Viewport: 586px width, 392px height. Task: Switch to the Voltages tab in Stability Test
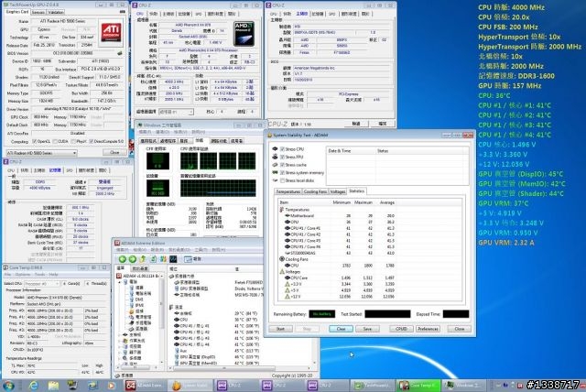pyautogui.click(x=338, y=191)
